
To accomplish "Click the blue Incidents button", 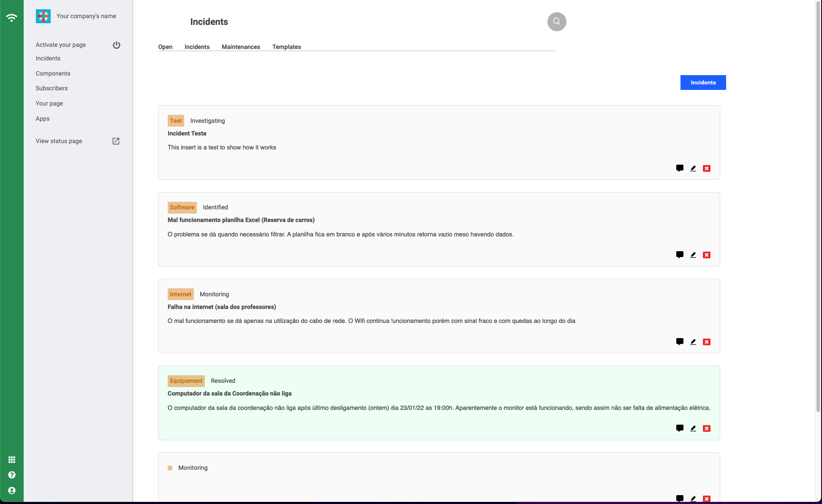I will [703, 82].
